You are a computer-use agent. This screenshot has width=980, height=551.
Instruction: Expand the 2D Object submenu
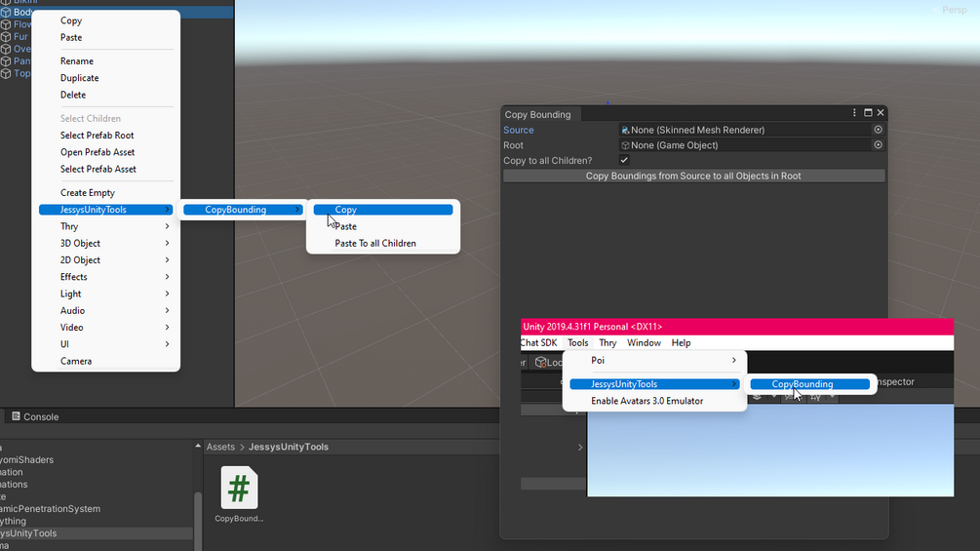105,260
